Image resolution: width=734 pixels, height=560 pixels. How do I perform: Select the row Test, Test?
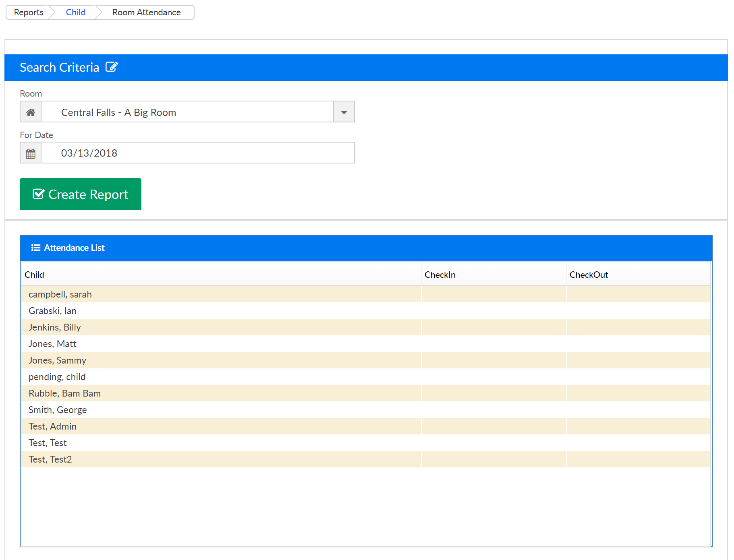click(366, 443)
